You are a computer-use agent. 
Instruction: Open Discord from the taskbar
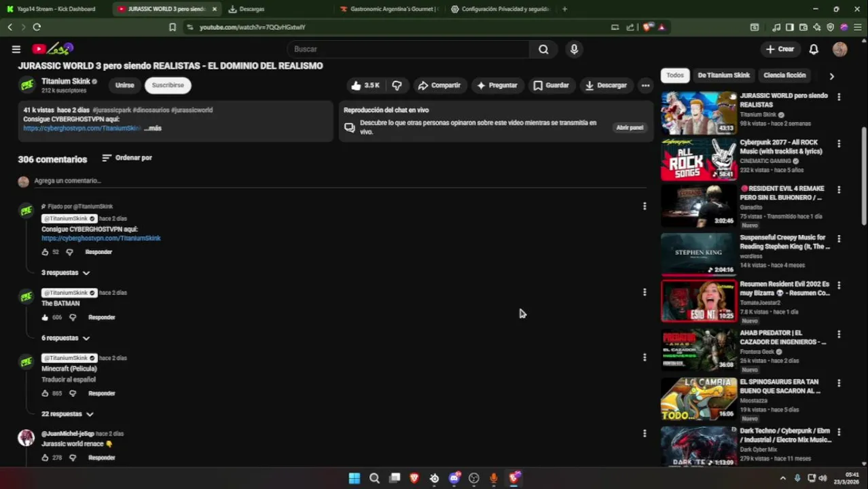454,478
